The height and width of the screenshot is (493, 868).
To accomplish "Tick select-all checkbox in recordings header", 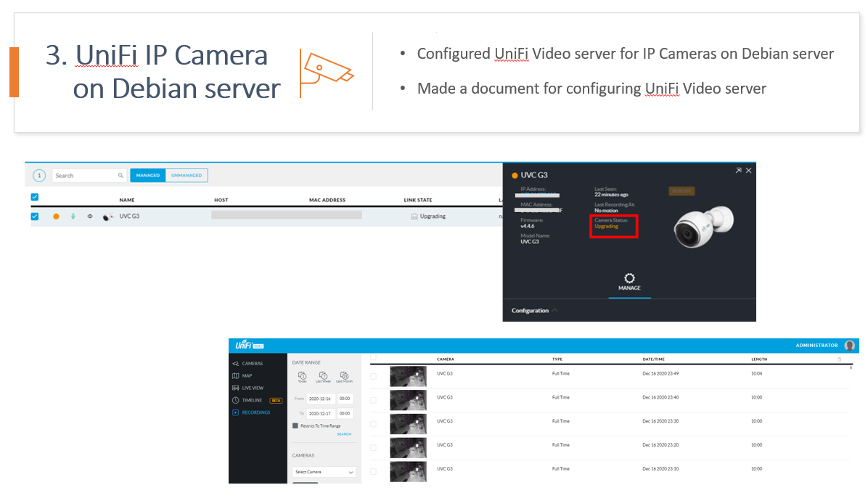I will pyautogui.click(x=373, y=356).
